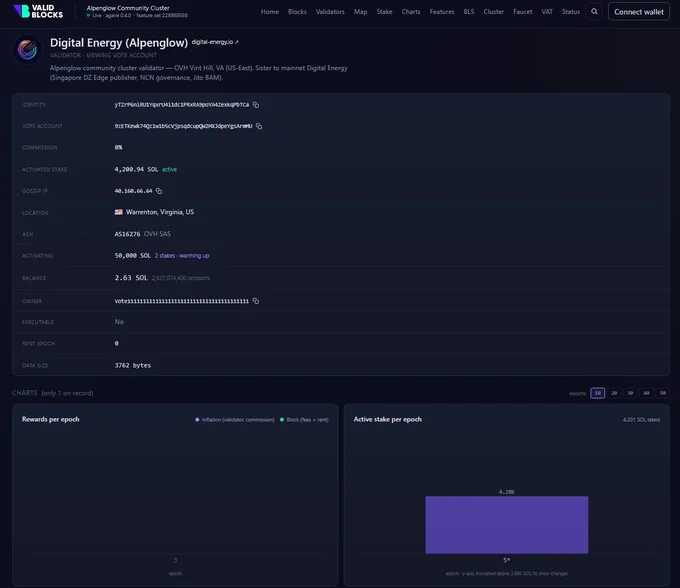Click the 2.63 SOL balance value
The width and height of the screenshot is (680, 588).
click(x=131, y=278)
